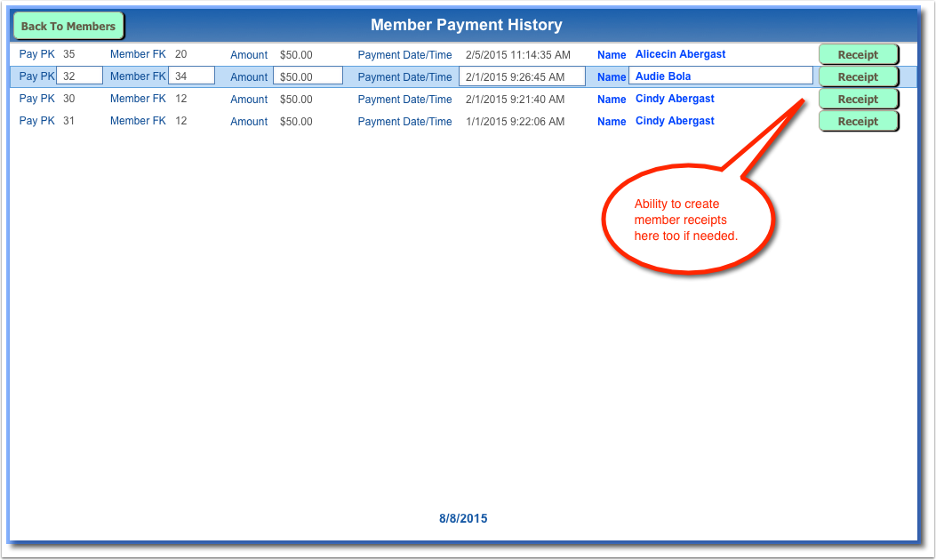The image size is (936, 560).
Task: Select Cindy Abergast name in Pay PK 30 row
Action: pyautogui.click(x=675, y=99)
